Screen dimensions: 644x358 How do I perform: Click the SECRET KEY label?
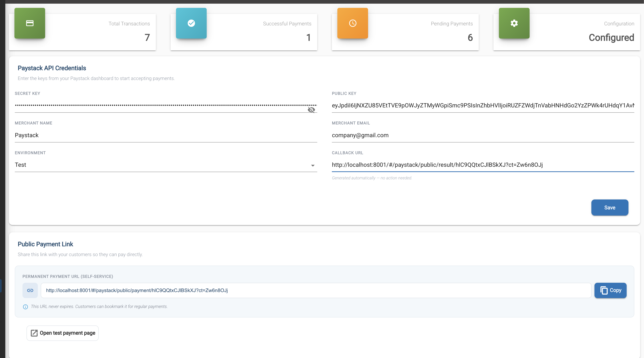pyautogui.click(x=27, y=93)
